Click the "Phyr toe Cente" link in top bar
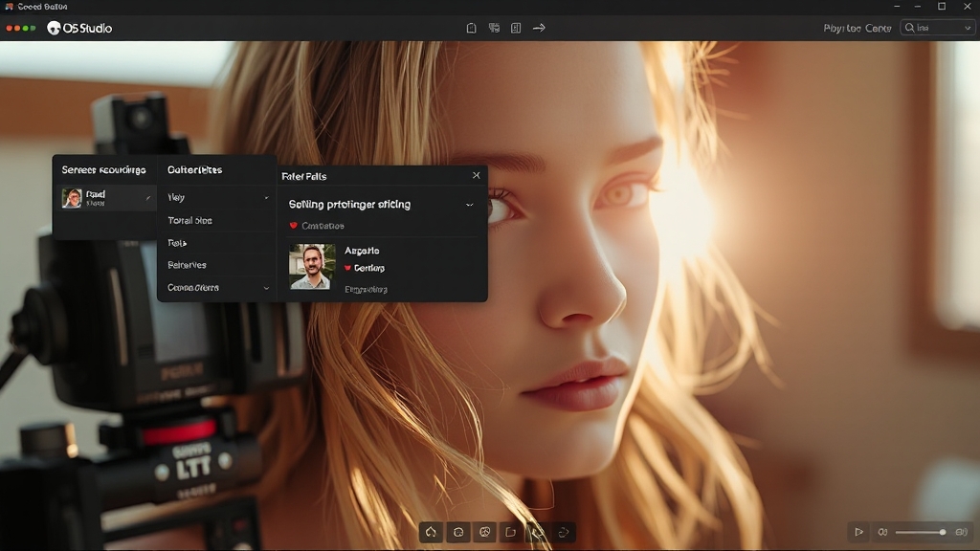Screen dimensions: 980x551 (x=857, y=28)
